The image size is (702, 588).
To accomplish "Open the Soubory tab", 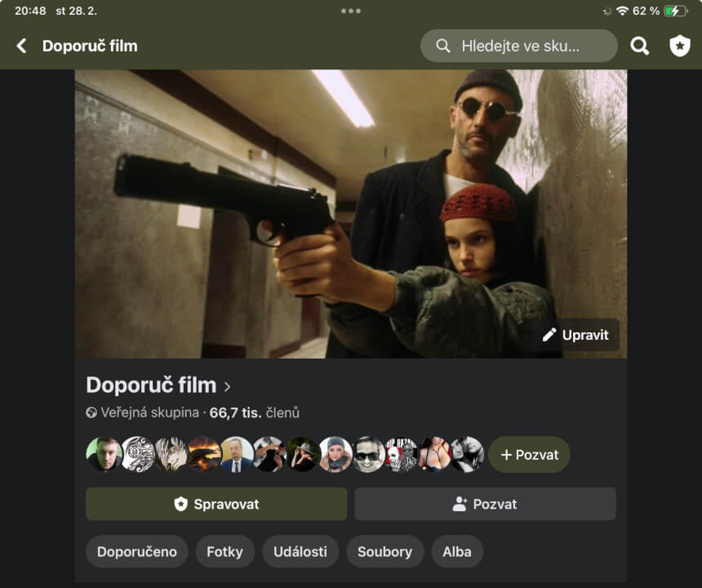I will click(x=384, y=551).
